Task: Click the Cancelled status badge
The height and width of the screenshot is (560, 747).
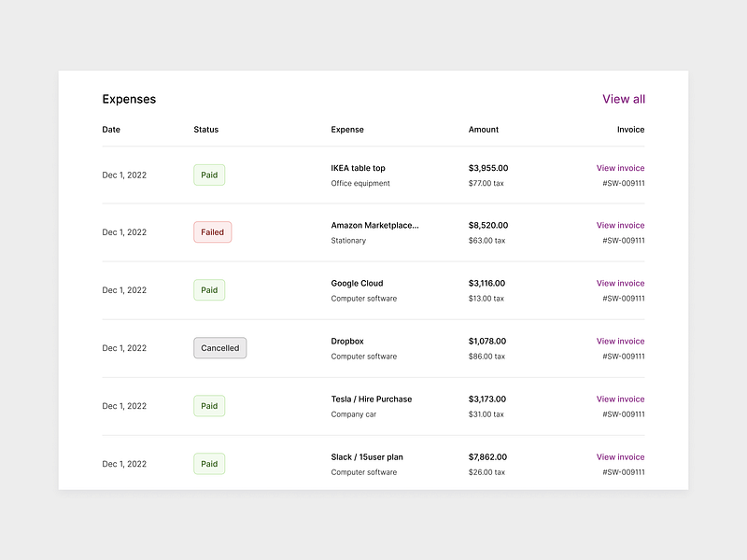Action: [x=219, y=347]
